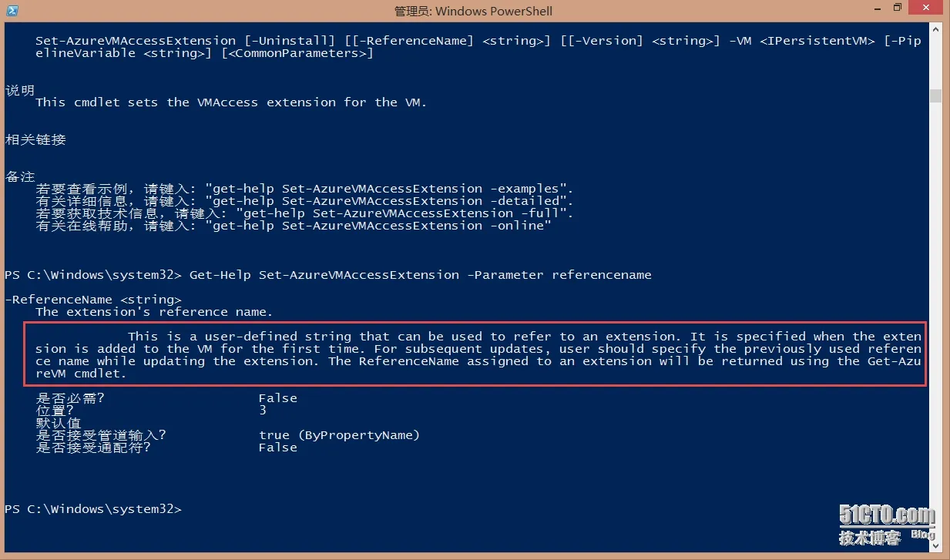Image resolution: width=950 pixels, height=560 pixels.
Task: Open the PowerShell window system menu icon
Action: pyautogui.click(x=12, y=11)
